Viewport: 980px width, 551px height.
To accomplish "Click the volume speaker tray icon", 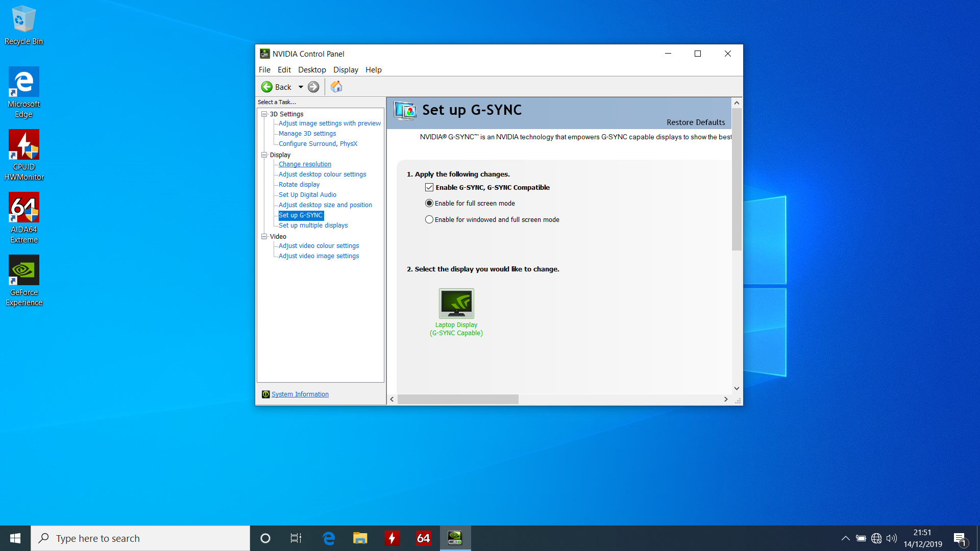I will pyautogui.click(x=892, y=538).
